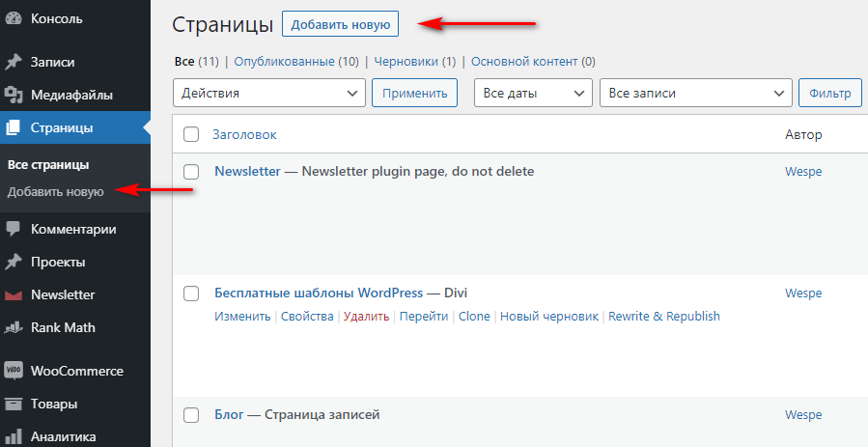868x447 pixels.
Task: Click the Проекты pin icon
Action: tap(13, 262)
